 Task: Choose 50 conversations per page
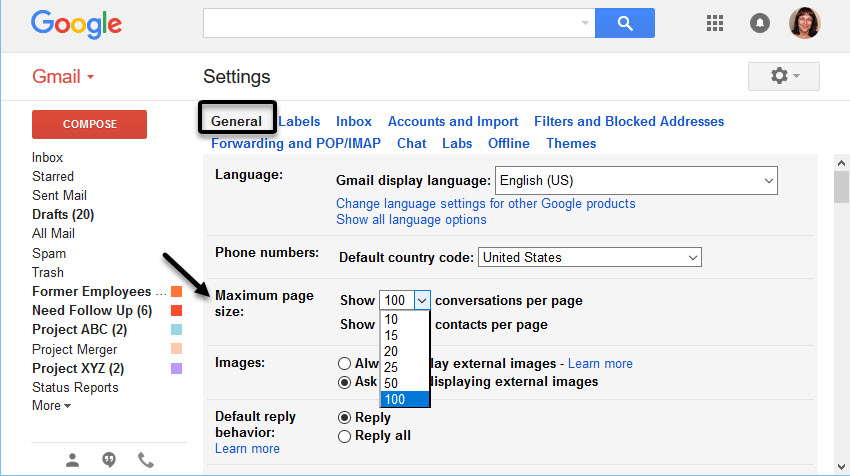coord(404,383)
